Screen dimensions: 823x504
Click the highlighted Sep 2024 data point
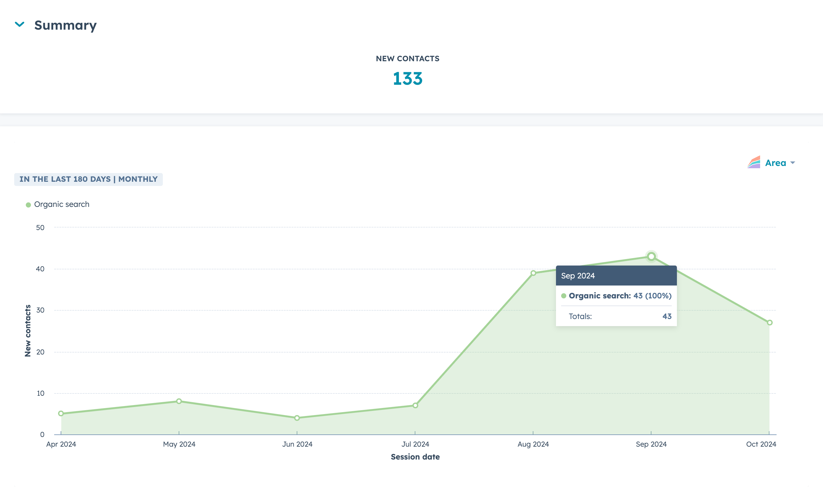point(651,257)
